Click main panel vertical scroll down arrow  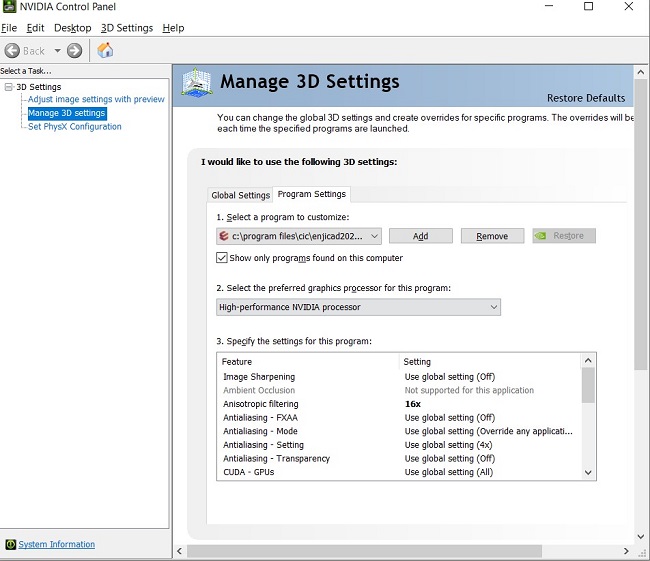click(x=641, y=536)
